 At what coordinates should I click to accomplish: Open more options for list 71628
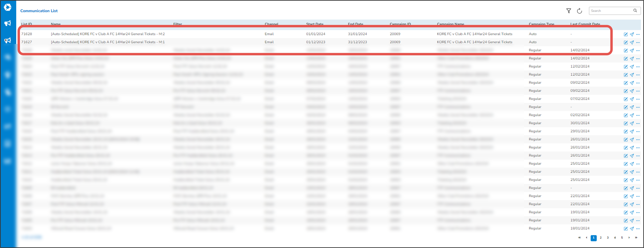pos(638,34)
